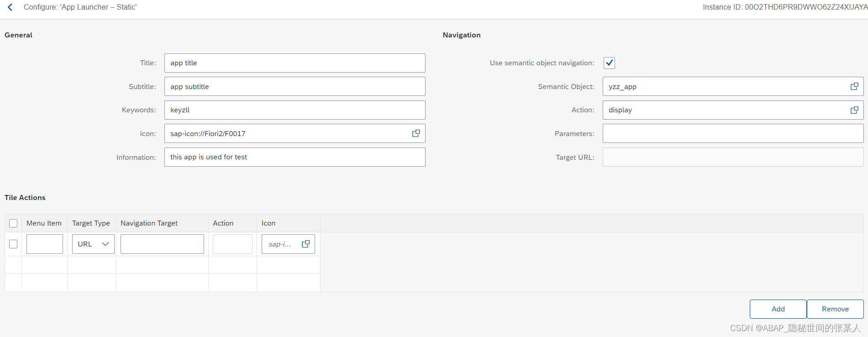Open icon picker in Tile Actions row
Image resolution: width=868 pixels, height=337 pixels.
point(306,244)
